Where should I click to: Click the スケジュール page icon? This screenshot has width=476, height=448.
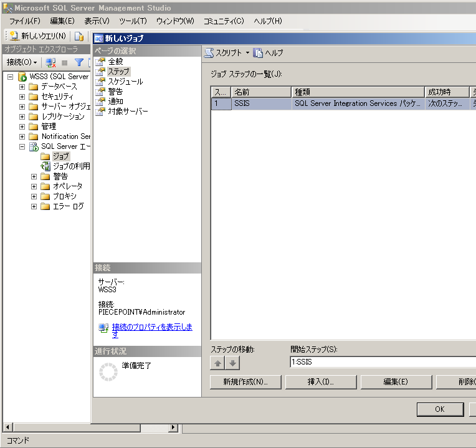point(100,82)
